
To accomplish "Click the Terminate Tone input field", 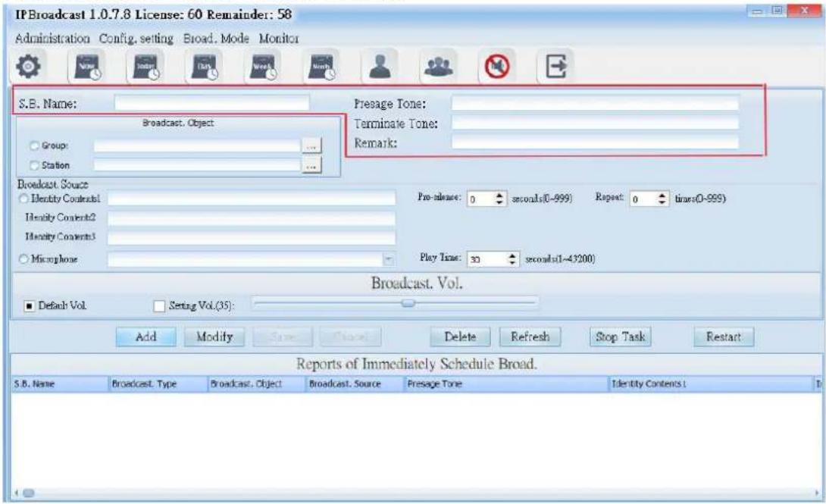I will (x=596, y=124).
